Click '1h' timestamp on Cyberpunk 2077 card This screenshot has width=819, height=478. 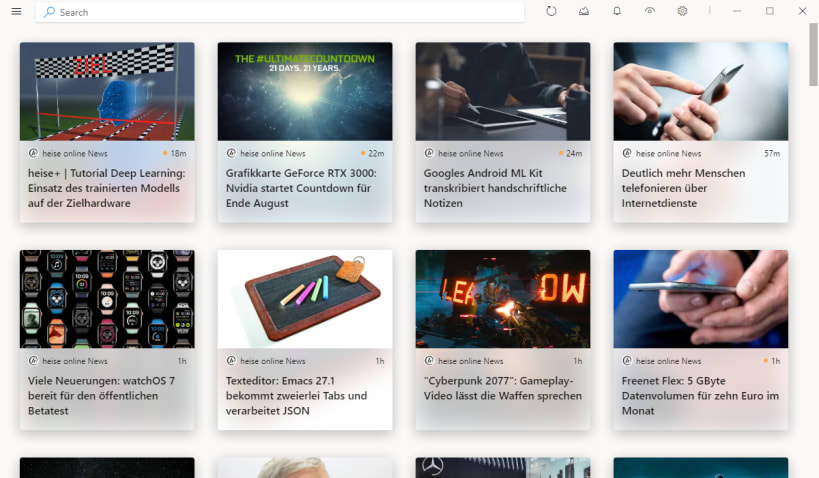pos(578,361)
